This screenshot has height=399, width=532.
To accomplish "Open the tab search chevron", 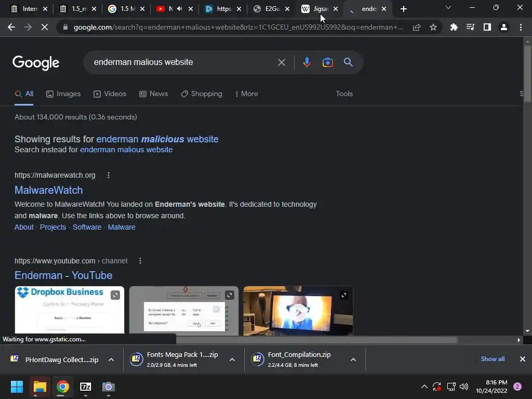I will [x=448, y=7].
